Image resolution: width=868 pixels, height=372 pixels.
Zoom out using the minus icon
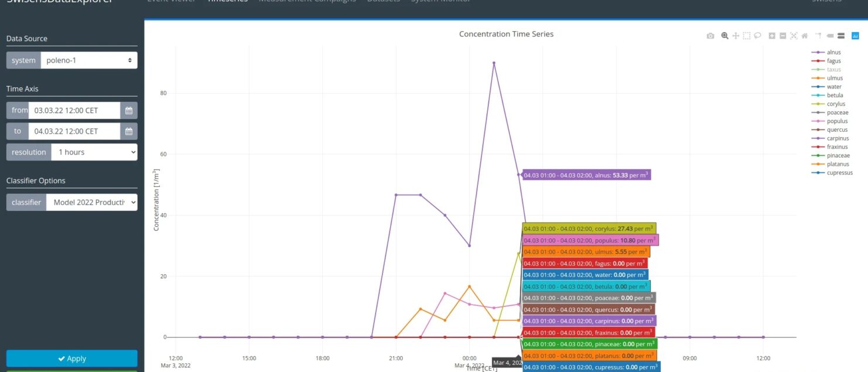[x=783, y=36]
